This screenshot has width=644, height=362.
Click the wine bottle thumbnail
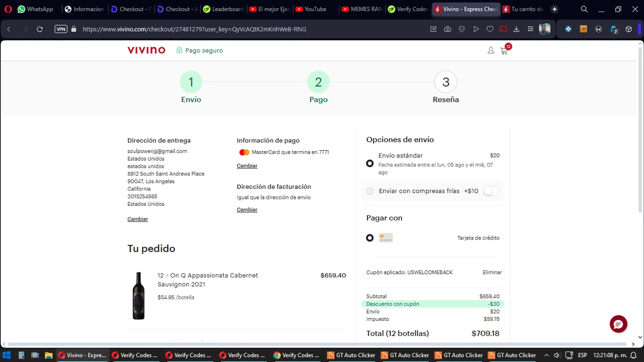click(x=138, y=296)
